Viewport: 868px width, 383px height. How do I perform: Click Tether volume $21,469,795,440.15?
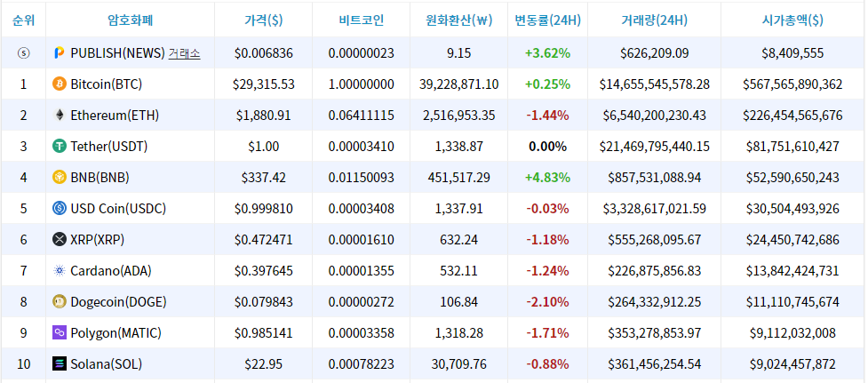[x=654, y=146]
